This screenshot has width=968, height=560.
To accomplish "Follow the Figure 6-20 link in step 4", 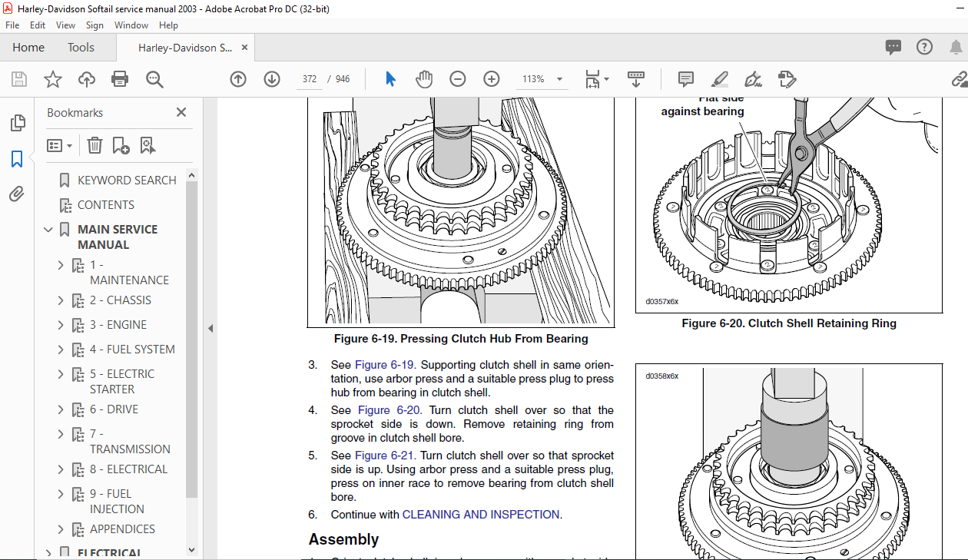I will (390, 410).
